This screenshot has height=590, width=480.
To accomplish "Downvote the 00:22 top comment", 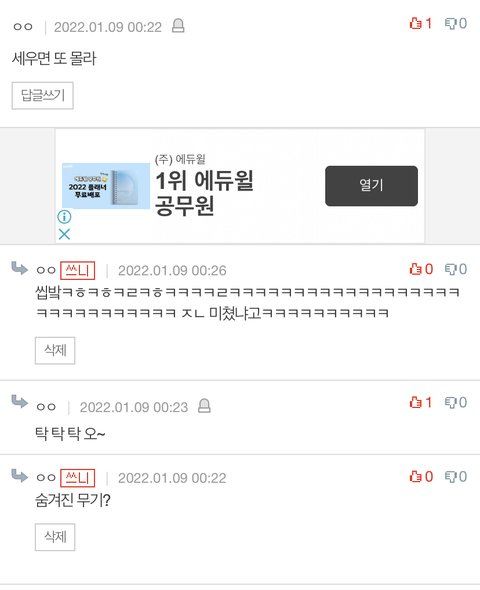I will coord(456,23).
